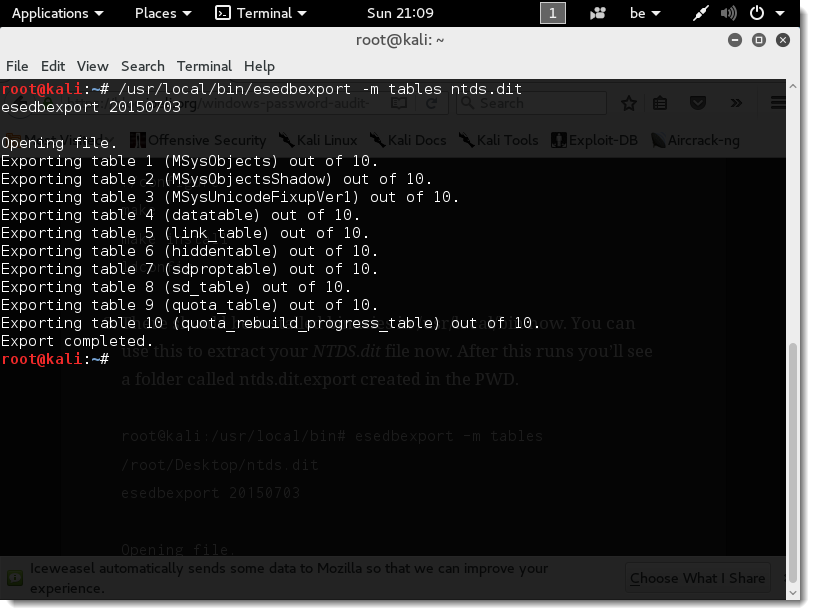Close the root@kali terminal window
Screen dimensions: 815x615
(781, 40)
